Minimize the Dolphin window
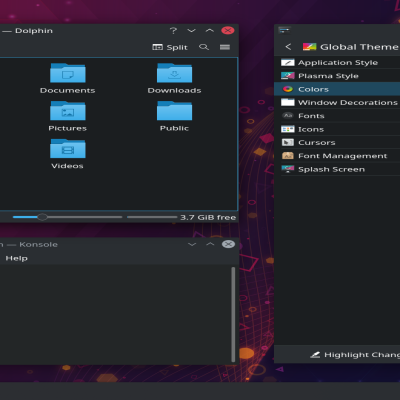The width and height of the screenshot is (400, 400). 191,31
